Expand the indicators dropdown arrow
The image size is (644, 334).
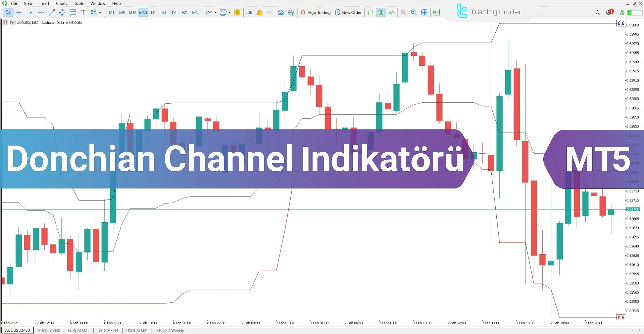(x=230, y=12)
